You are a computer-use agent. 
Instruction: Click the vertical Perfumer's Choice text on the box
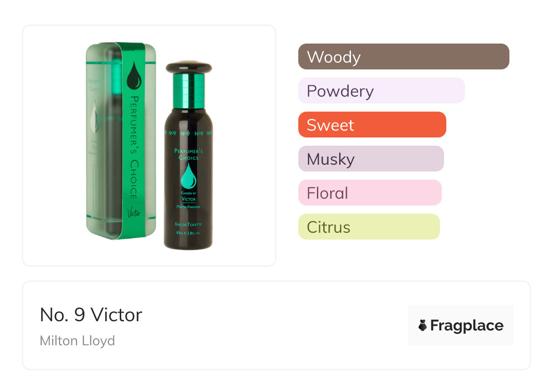click(x=133, y=147)
